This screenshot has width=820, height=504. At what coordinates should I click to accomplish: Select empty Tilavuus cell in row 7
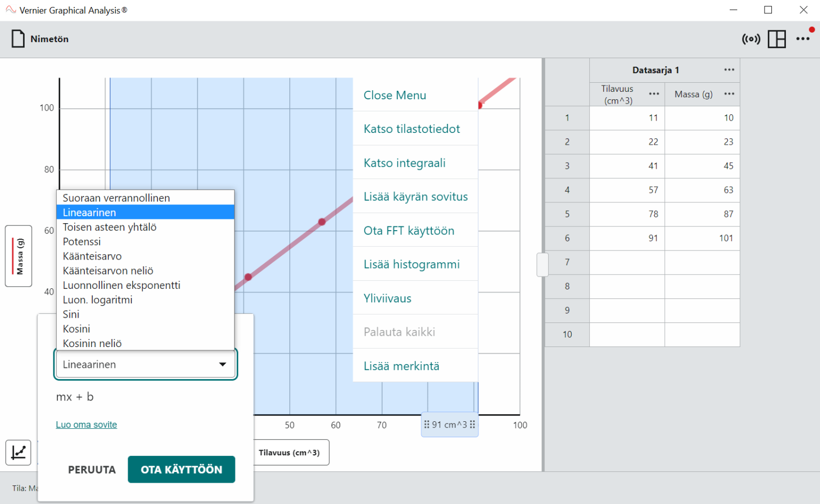click(627, 262)
